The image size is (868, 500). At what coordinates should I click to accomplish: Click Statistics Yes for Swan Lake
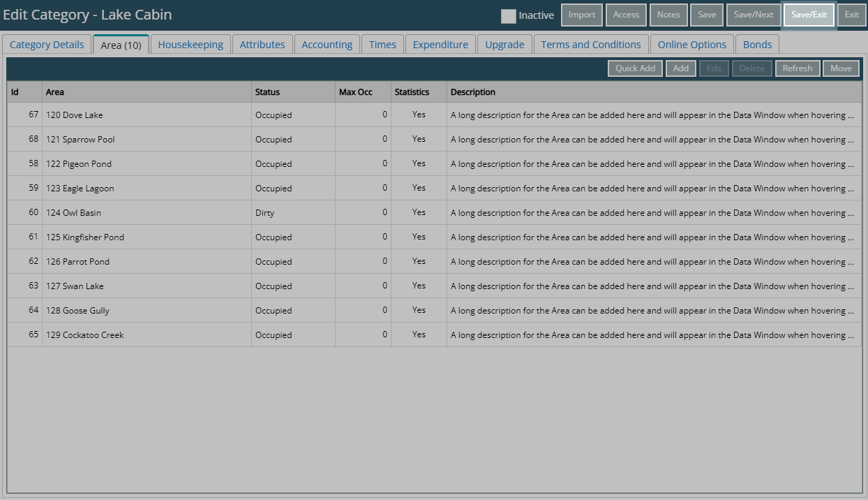[419, 286]
